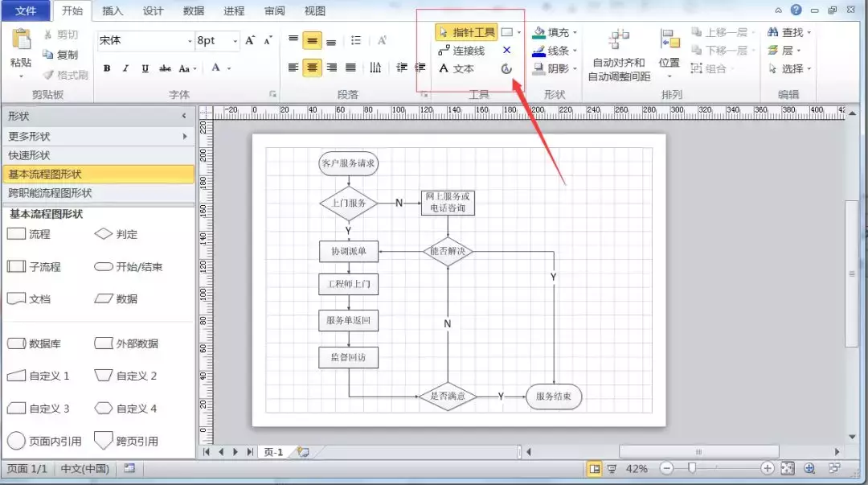Open the Design (设计) ribbon tab
Viewport: 868px width, 485px height.
pyautogui.click(x=153, y=10)
